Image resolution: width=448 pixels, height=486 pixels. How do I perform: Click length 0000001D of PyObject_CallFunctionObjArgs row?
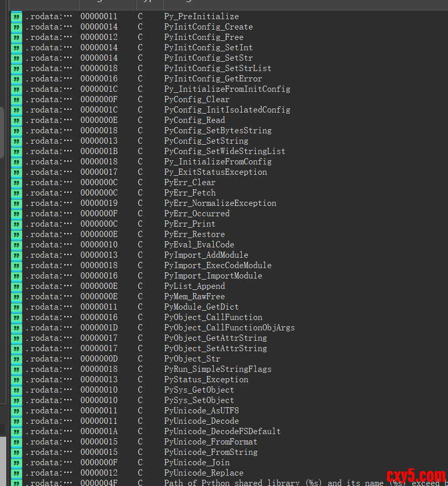[x=99, y=328]
